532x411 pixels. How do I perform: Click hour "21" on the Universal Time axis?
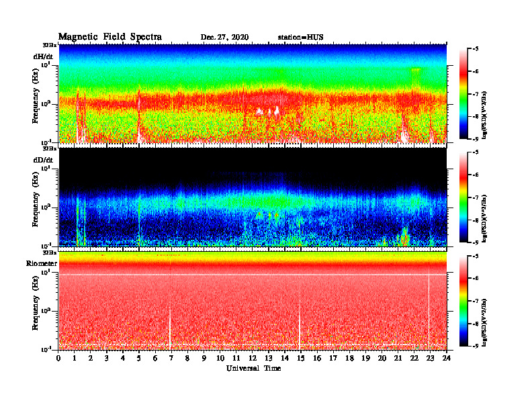point(398,358)
